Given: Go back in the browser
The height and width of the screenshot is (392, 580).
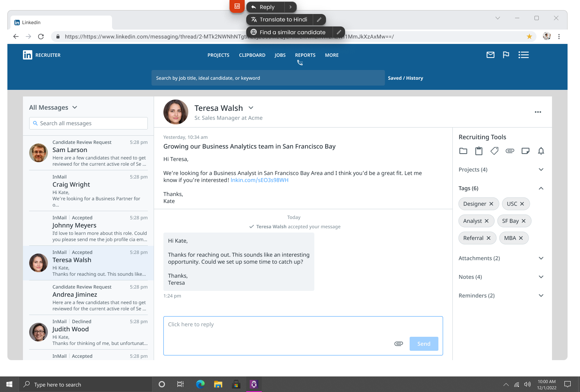Looking at the screenshot, I should [x=16, y=37].
